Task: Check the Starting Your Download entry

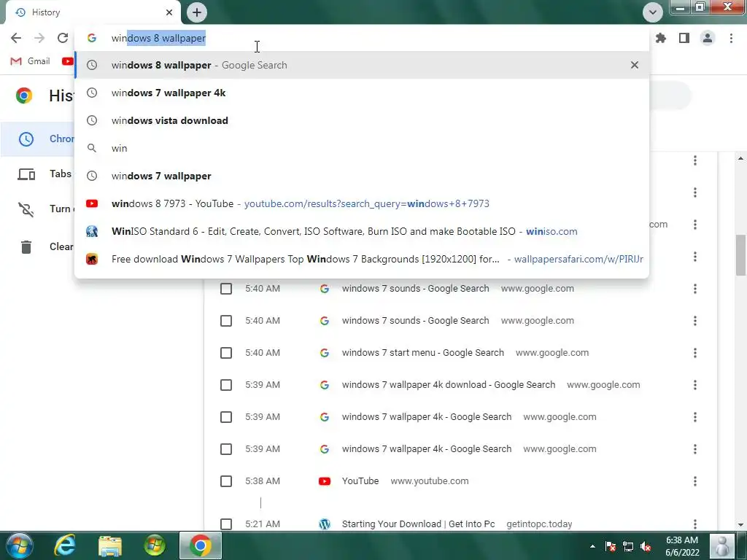Action: pyautogui.click(x=226, y=524)
